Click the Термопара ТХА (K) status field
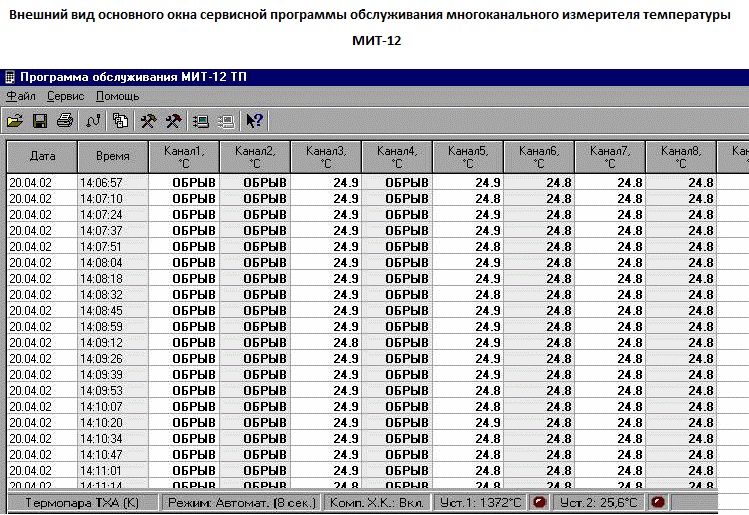 click(82, 502)
